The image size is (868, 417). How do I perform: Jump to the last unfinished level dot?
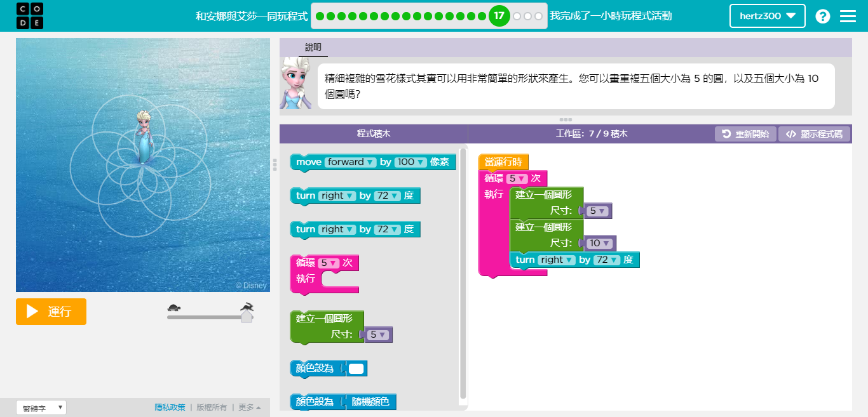click(x=539, y=16)
